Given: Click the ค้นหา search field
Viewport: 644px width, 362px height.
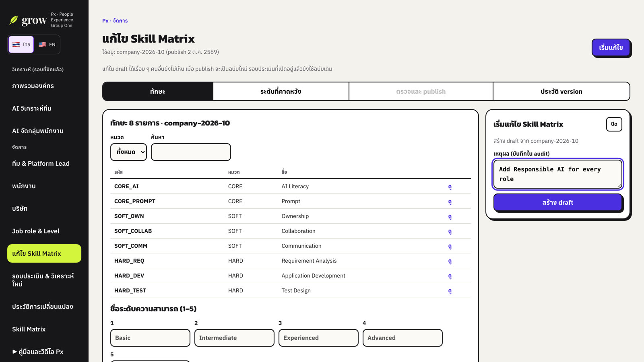Looking at the screenshot, I should 191,152.
